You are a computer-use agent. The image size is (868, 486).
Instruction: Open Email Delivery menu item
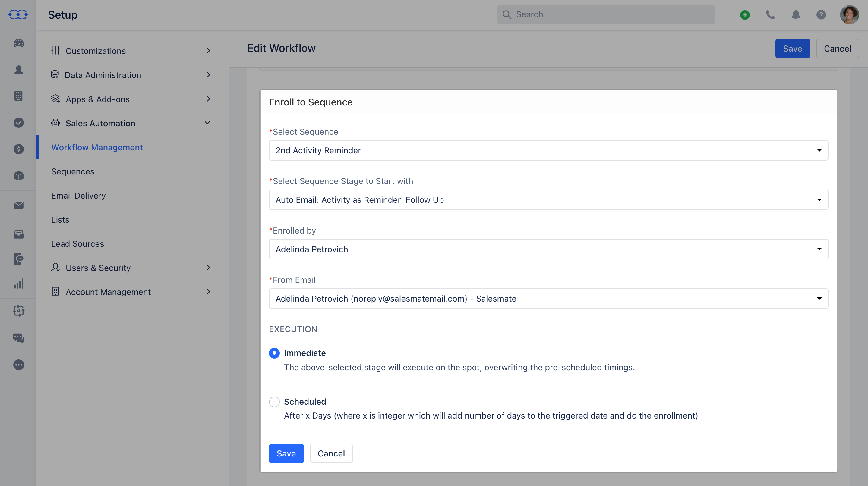click(x=78, y=196)
